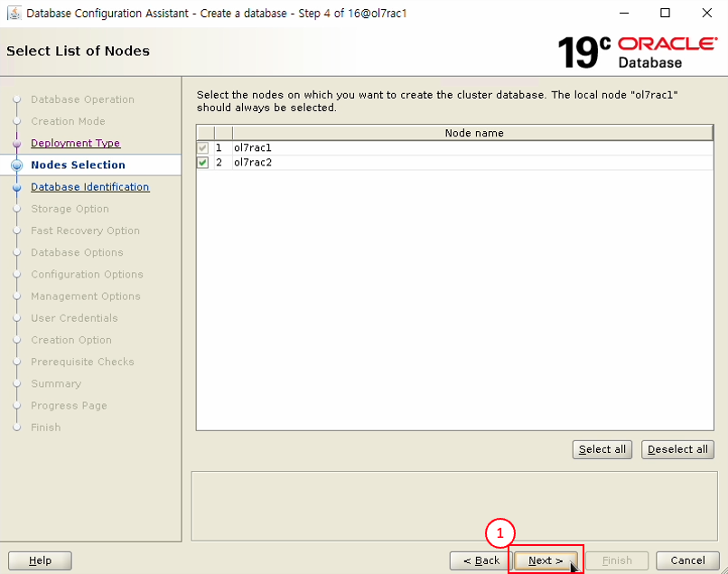Toggle the ol7rac2 node checkbox

[x=203, y=163]
